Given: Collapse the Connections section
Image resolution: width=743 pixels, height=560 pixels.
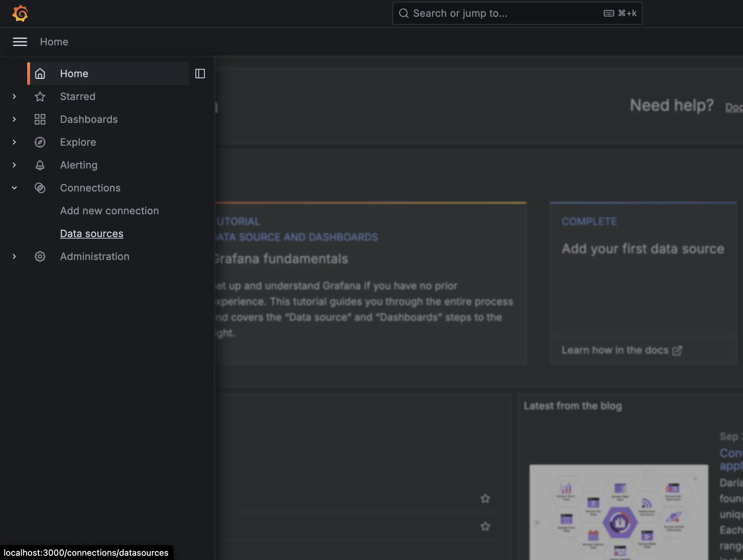Looking at the screenshot, I should pos(14,188).
